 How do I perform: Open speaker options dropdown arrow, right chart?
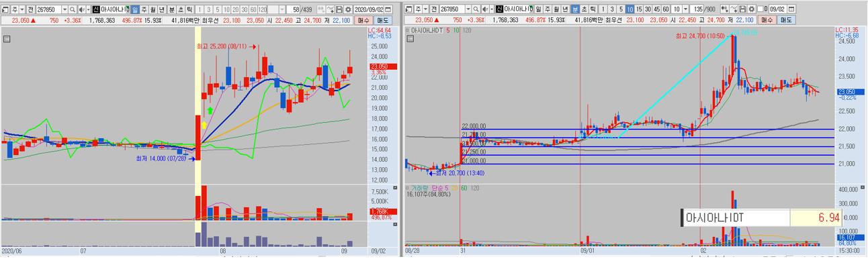click(492, 9)
